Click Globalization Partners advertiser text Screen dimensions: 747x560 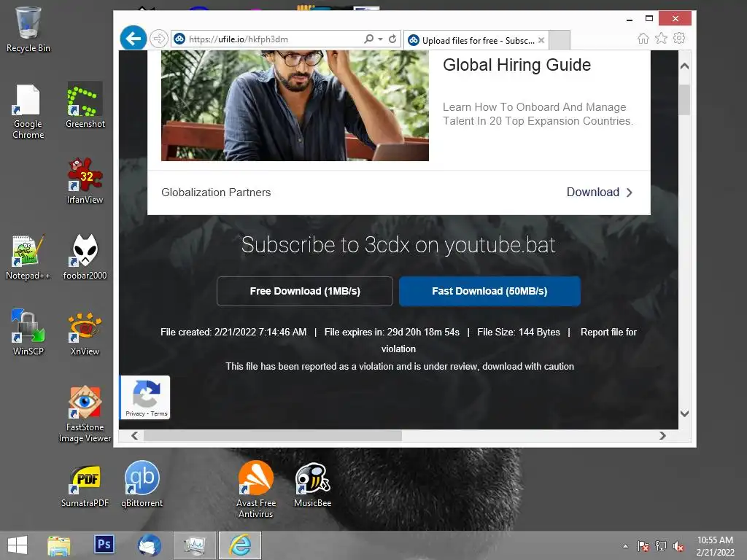[x=216, y=192]
